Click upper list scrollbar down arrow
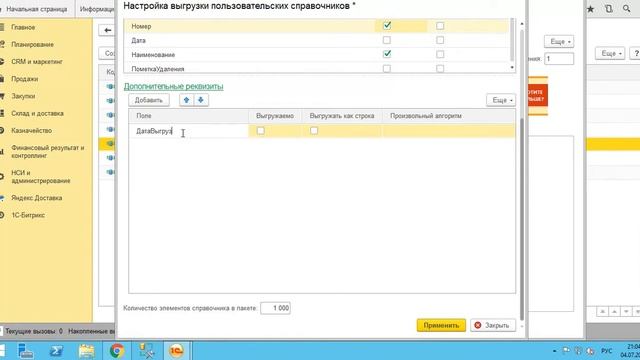This screenshot has width=640, height=360. tap(512, 67)
